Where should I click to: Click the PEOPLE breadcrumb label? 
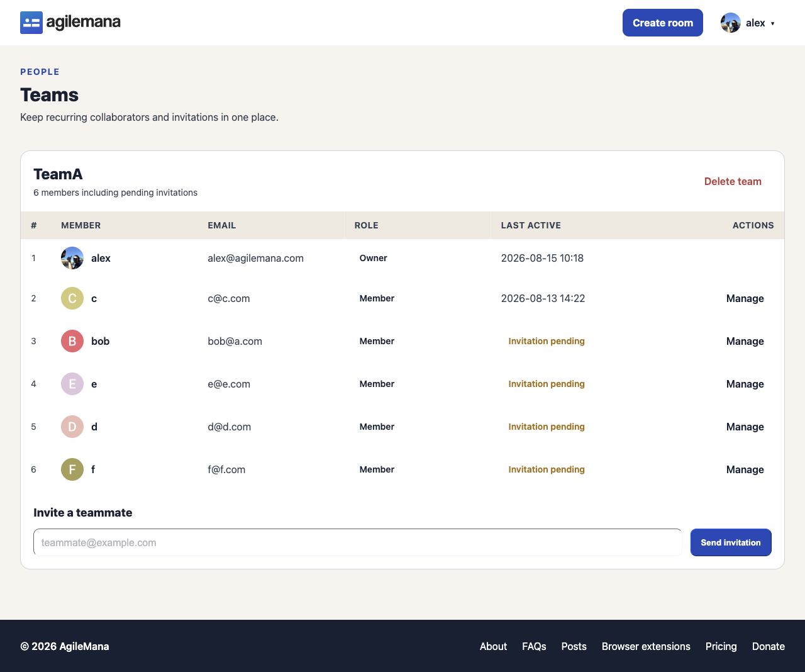[40, 72]
